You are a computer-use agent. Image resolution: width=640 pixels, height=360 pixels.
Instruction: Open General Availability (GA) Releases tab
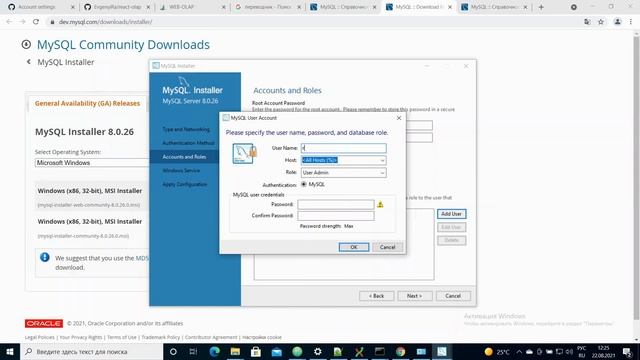[x=87, y=103]
